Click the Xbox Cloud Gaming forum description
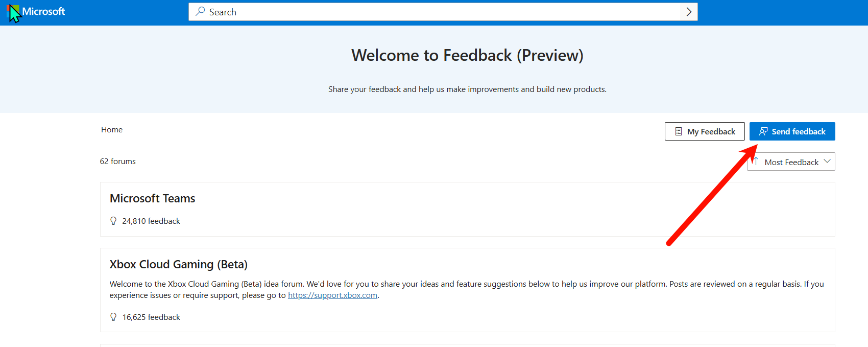Image resolution: width=868 pixels, height=347 pixels. pyautogui.click(x=467, y=289)
